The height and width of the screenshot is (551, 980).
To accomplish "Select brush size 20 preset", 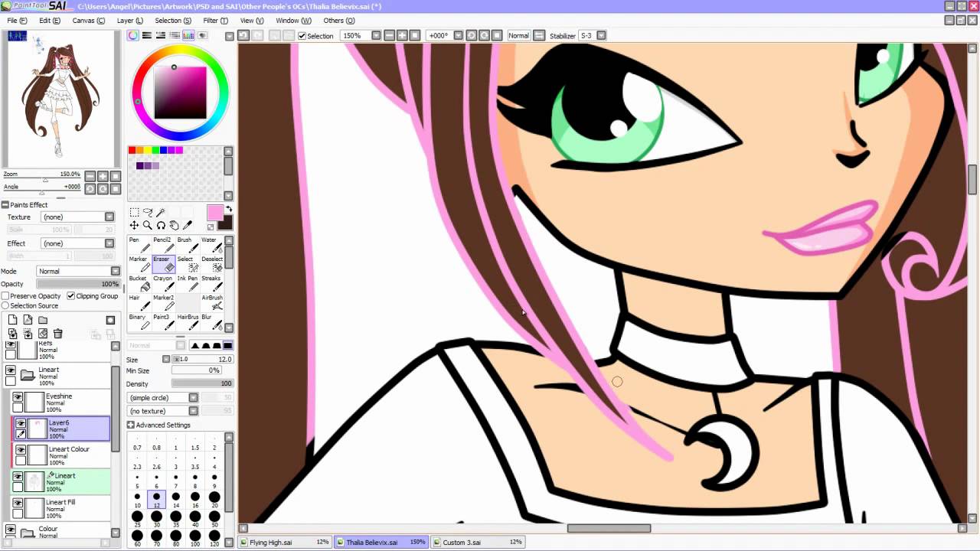I will (x=214, y=500).
